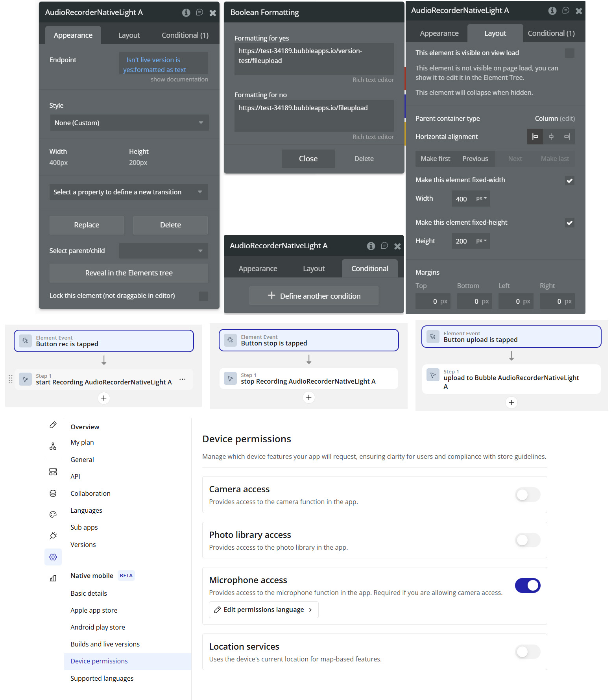Switch to the Conditional (1) tab
Viewport: 613px width, 700px height.
(185, 35)
